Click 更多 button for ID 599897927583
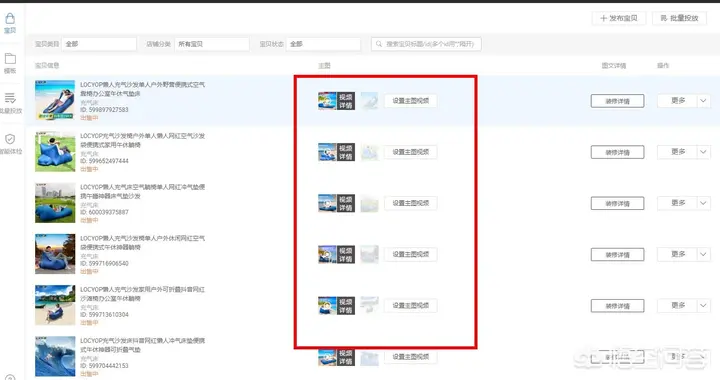This screenshot has height=380, width=720. tap(678, 101)
